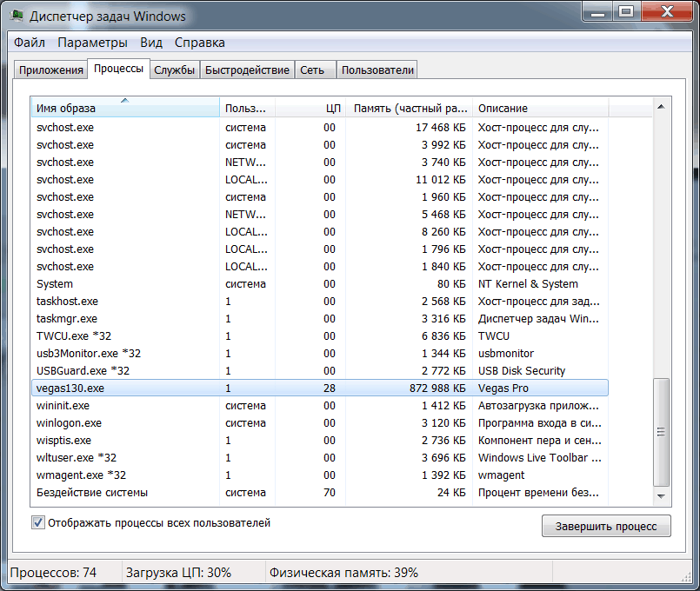Click the NT Kernel & System description
This screenshot has height=591, width=700.
click(x=528, y=283)
